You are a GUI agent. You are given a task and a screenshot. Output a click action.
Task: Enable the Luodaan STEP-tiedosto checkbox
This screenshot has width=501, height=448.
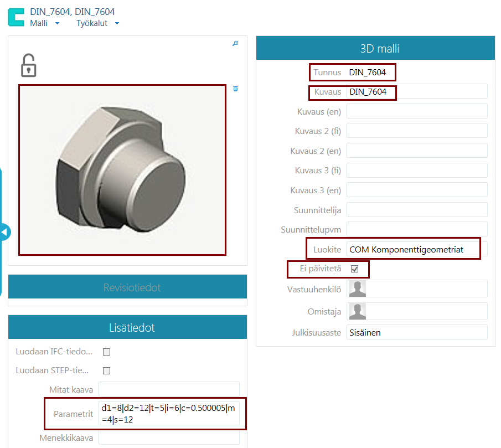[107, 370]
